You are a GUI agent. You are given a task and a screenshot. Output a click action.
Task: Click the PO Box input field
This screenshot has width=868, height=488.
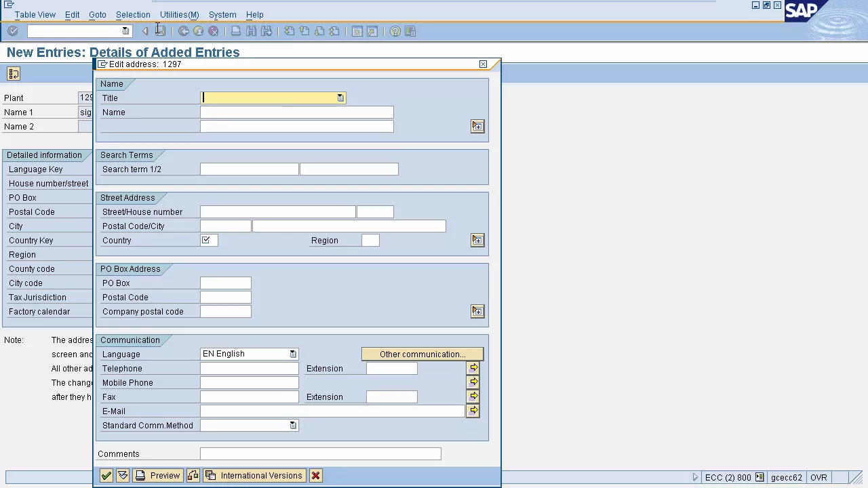pos(225,283)
